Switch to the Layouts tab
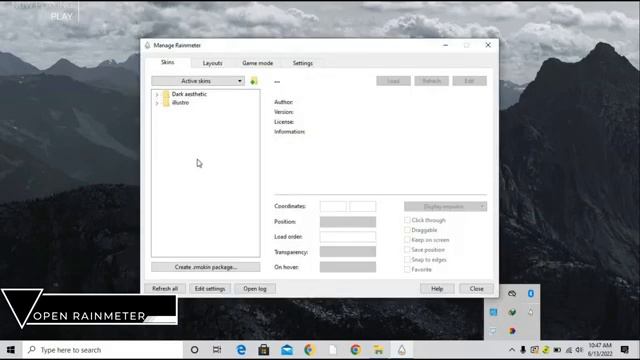Screen dimensions: 640x360 click(x=213, y=63)
